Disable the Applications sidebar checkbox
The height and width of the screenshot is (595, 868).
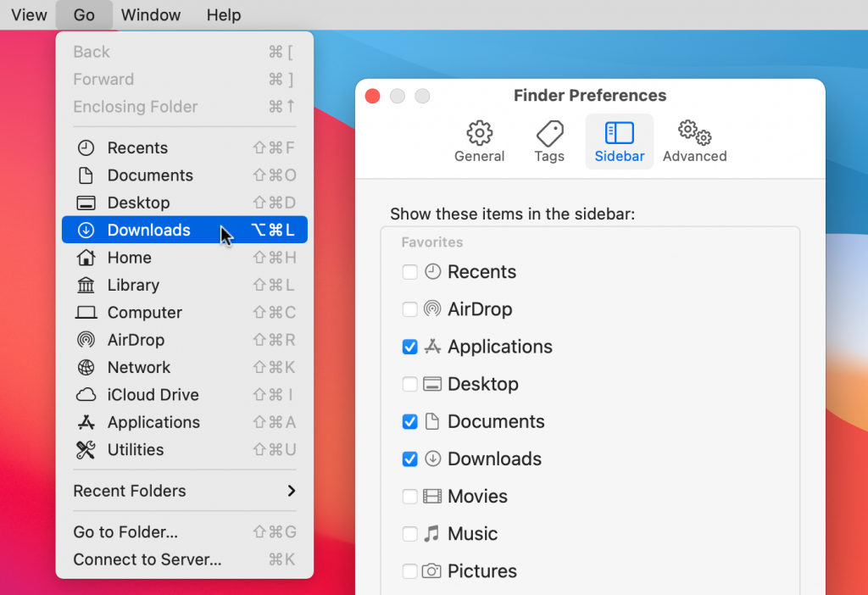point(410,347)
